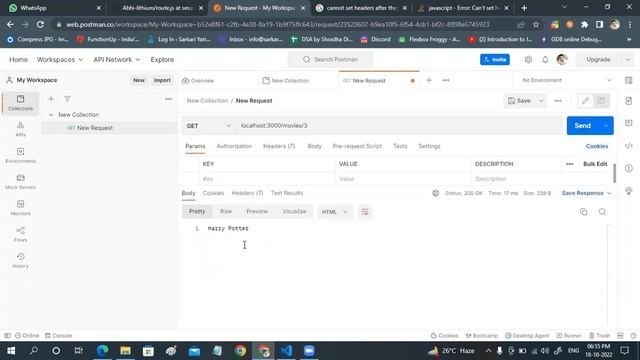Click the Invite button
640x360 pixels.
[x=495, y=60]
